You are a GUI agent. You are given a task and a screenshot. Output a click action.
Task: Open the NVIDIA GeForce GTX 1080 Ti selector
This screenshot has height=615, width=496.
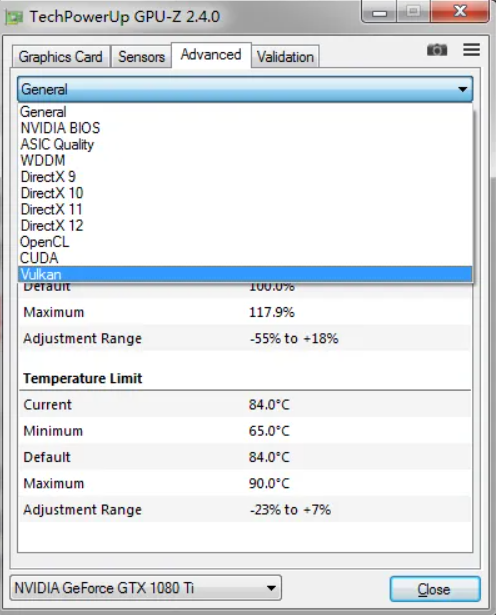point(145,588)
